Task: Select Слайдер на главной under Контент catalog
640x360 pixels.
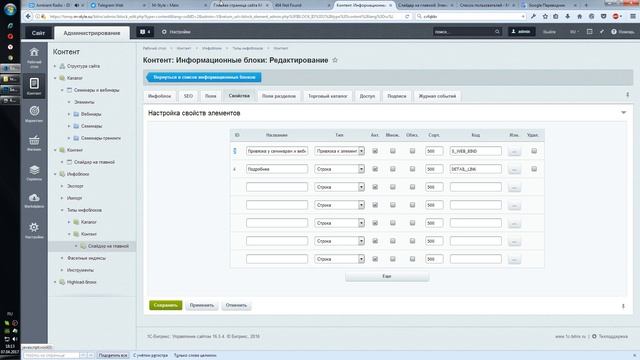Action: 94,162
